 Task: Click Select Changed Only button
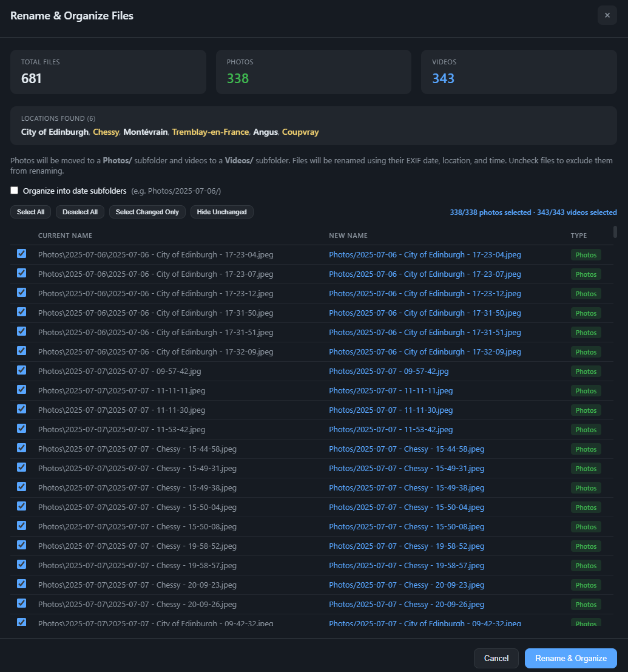[147, 212]
